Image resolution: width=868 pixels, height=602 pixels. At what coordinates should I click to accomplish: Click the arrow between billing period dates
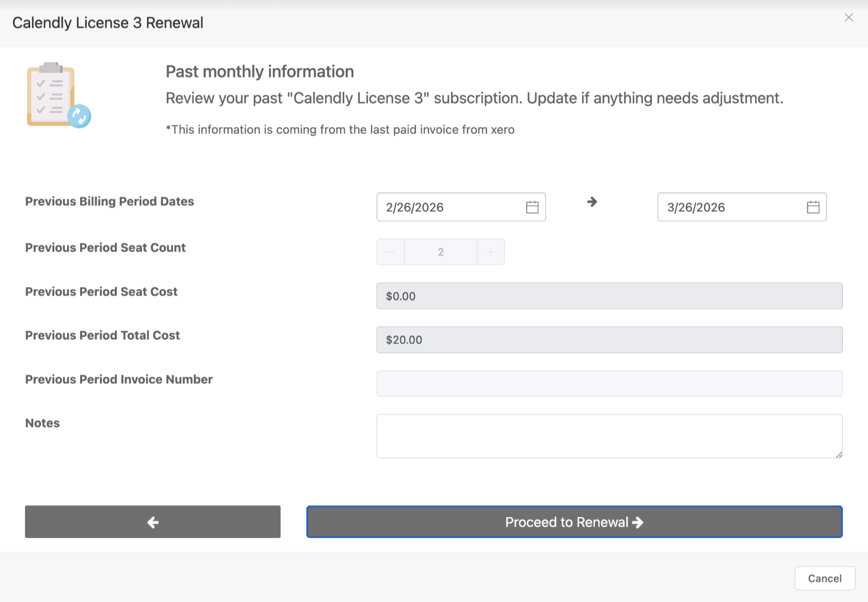[x=592, y=202]
